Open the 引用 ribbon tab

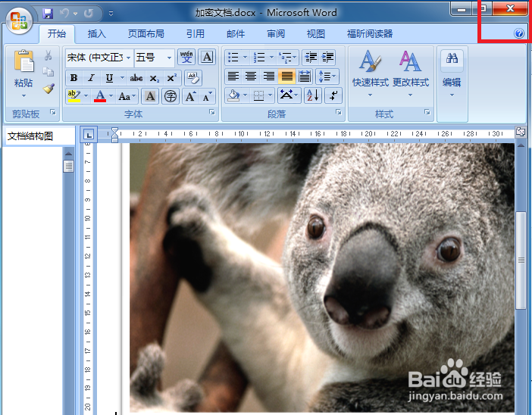click(195, 33)
